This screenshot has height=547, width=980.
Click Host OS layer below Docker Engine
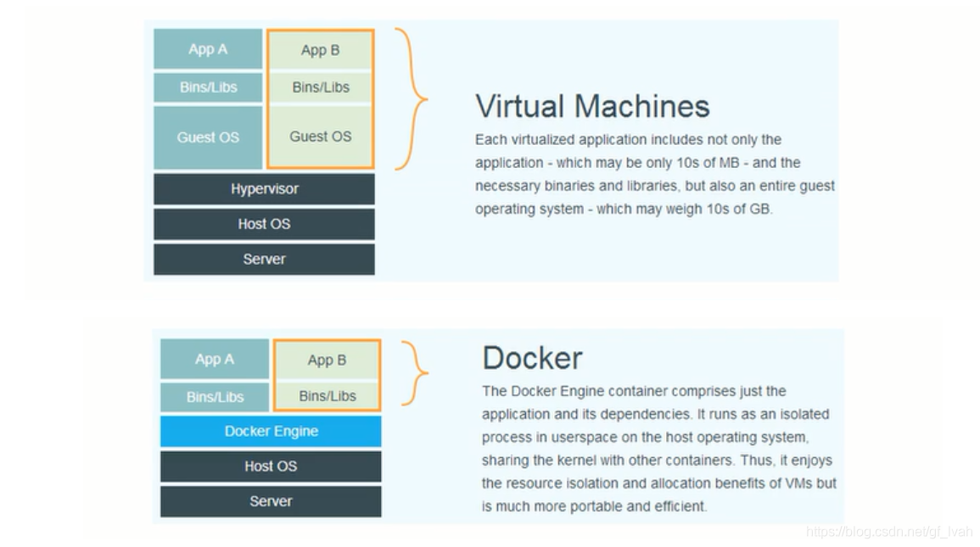click(x=271, y=466)
